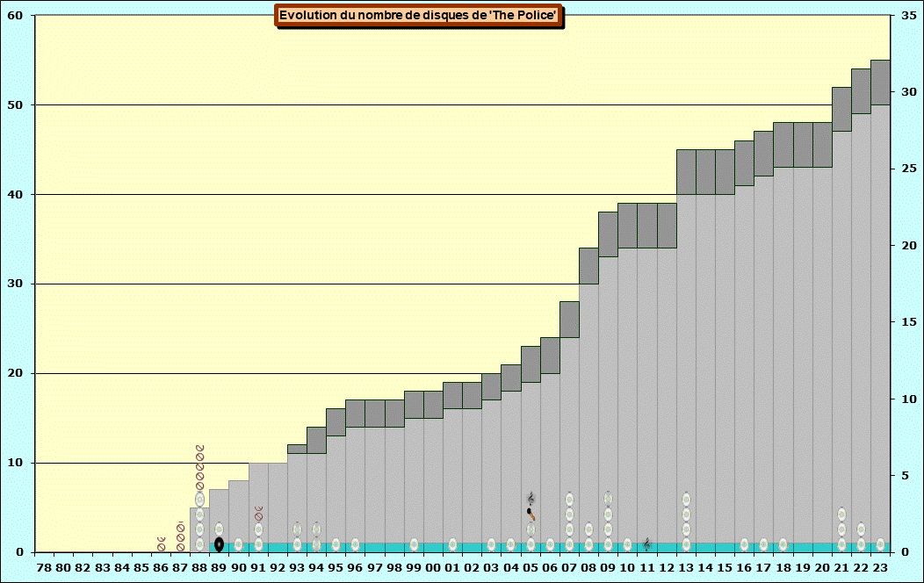Click the red tape icon above year 86
The width and height of the screenshot is (924, 583).
click(x=161, y=544)
